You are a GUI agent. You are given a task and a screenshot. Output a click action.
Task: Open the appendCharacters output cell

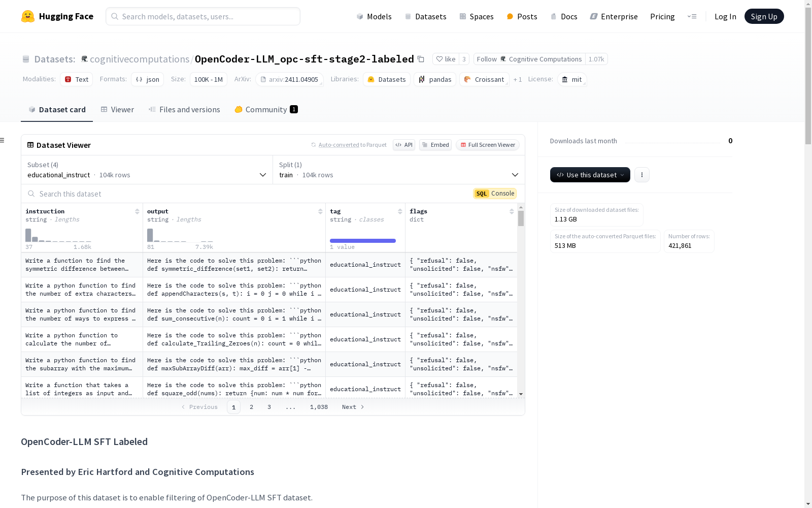point(234,290)
